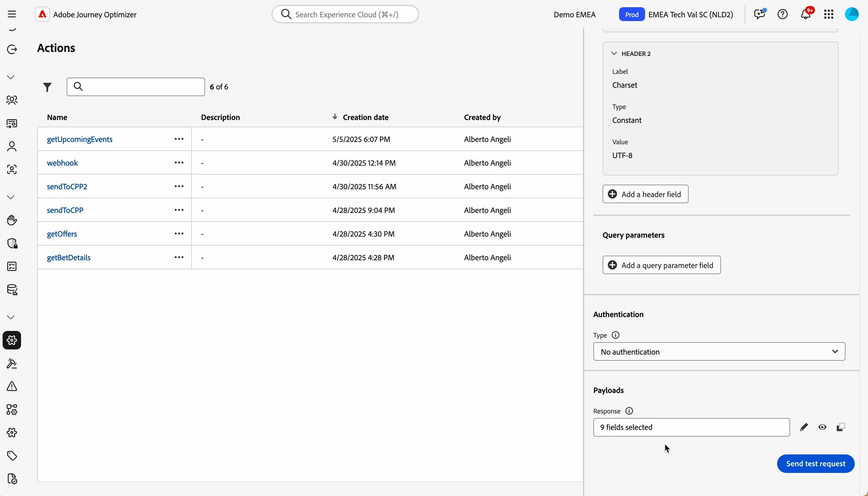
Task: Open more options for webhook row
Action: tap(179, 163)
